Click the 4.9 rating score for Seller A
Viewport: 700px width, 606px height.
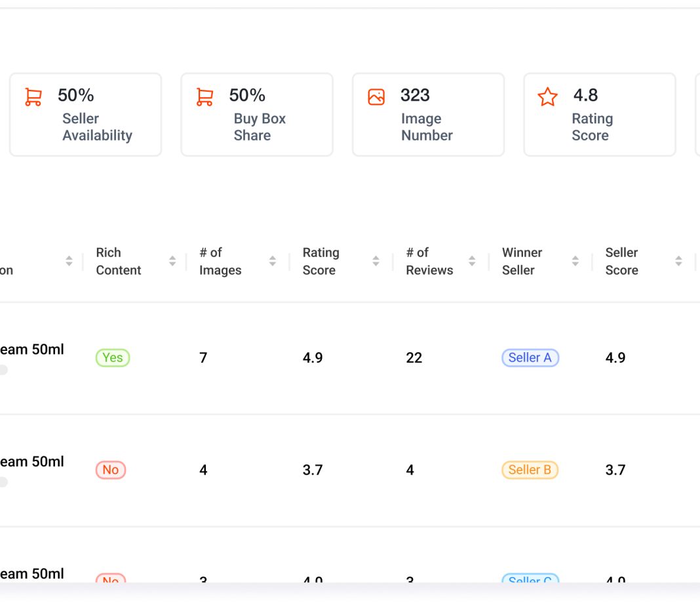pos(313,357)
